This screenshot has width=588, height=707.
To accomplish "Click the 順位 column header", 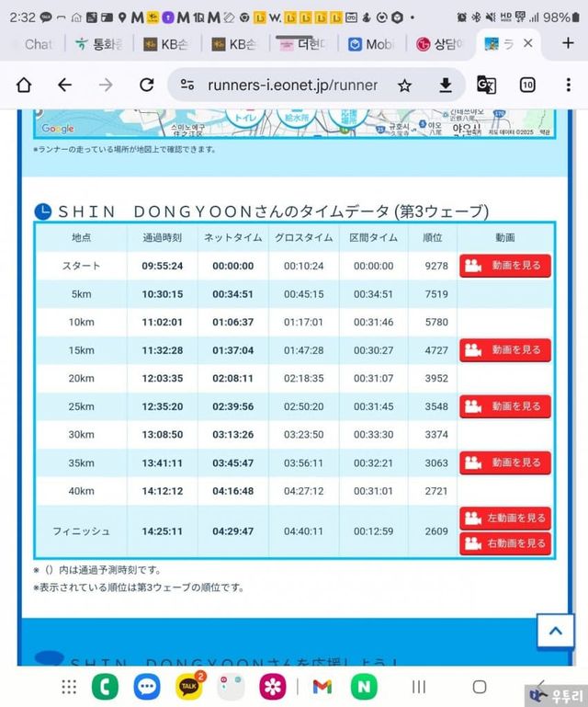I will click(x=433, y=237).
